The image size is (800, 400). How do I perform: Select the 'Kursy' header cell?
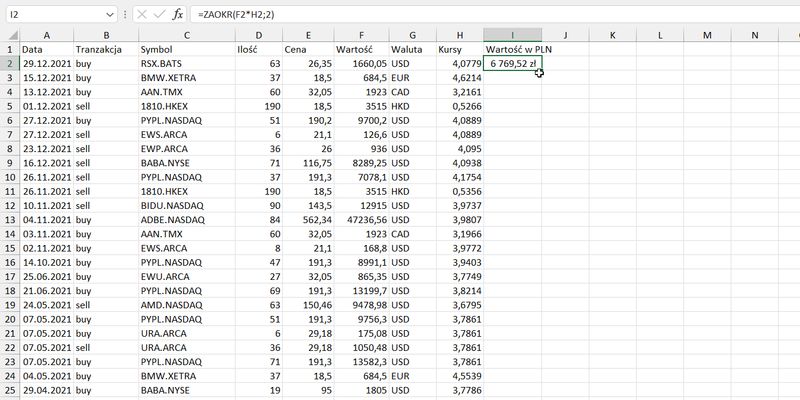tap(457, 49)
